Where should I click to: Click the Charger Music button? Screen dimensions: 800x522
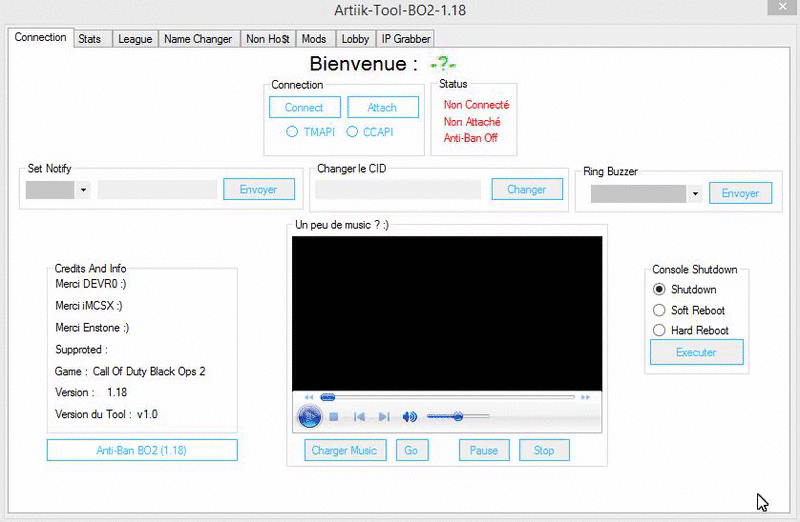coord(345,450)
